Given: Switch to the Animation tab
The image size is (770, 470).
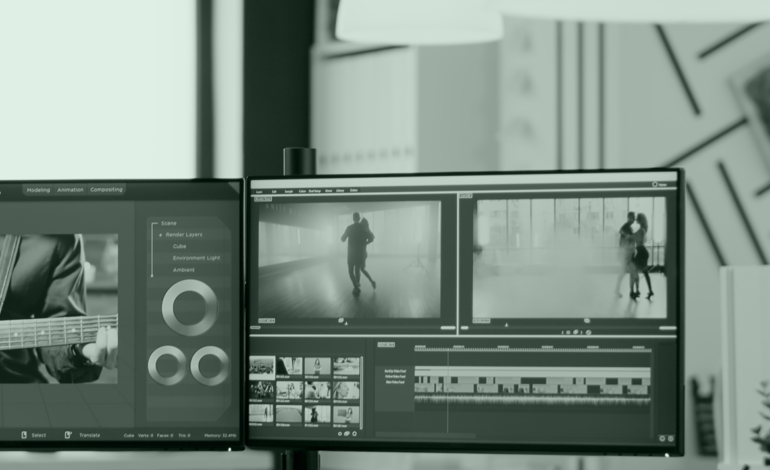Looking at the screenshot, I should [x=70, y=189].
